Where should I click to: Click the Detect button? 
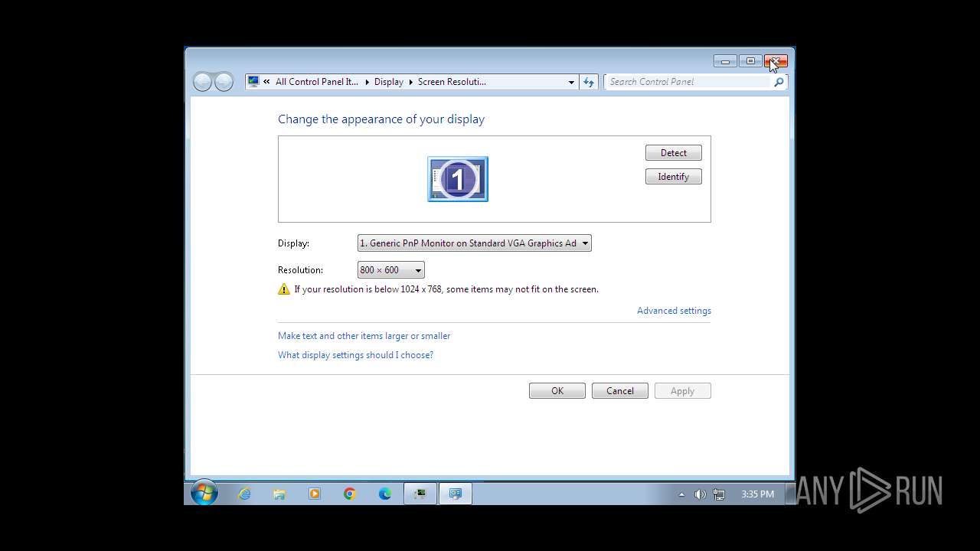tap(674, 153)
